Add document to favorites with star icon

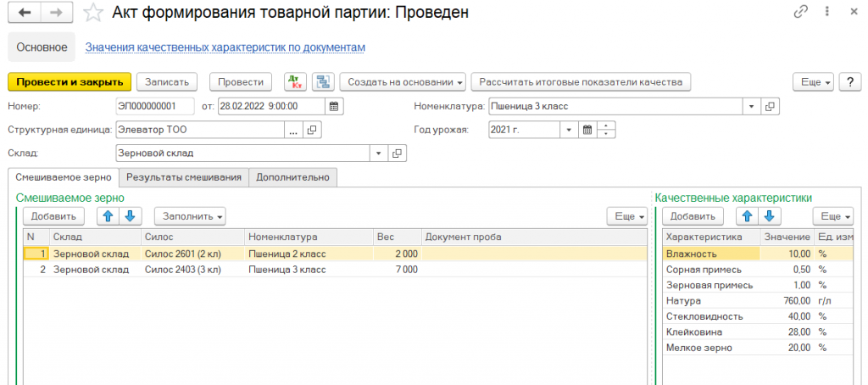pos(97,13)
